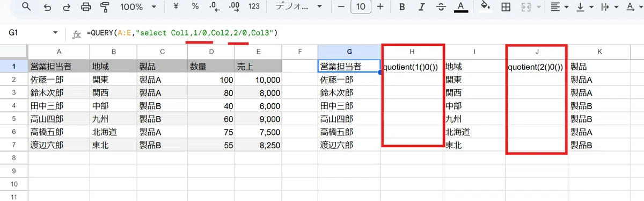Format as yen currency
The image size is (644, 201).
pyautogui.click(x=176, y=7)
